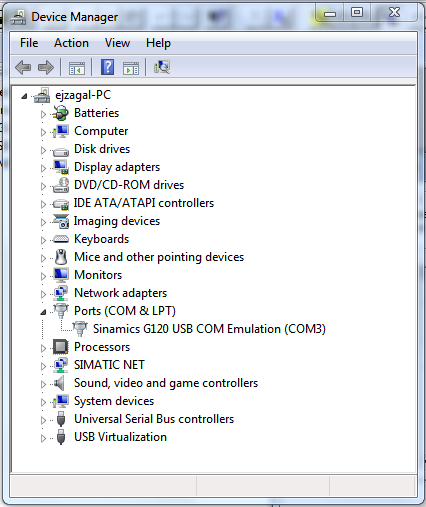
Task: Click the Disk drives category icon
Action: 61,152
